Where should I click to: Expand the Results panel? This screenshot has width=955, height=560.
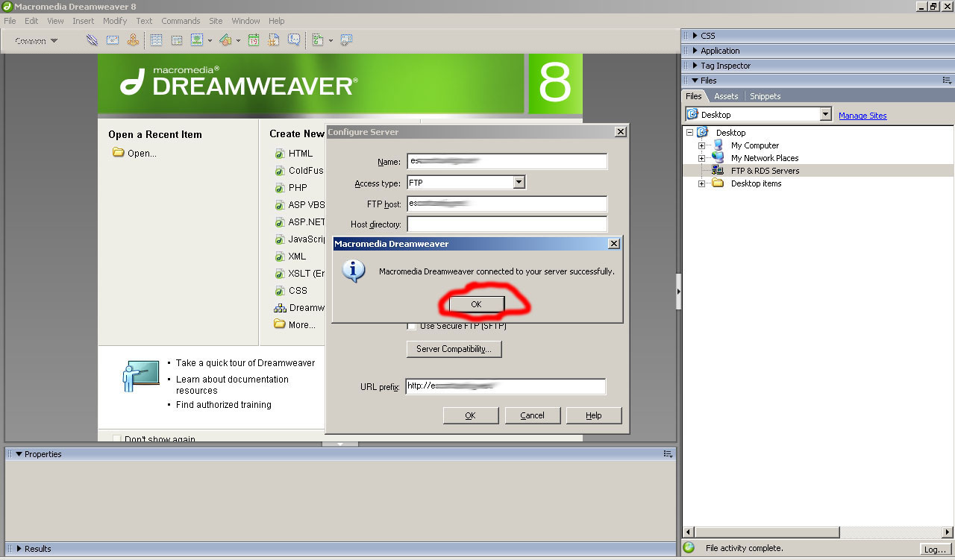click(19, 549)
